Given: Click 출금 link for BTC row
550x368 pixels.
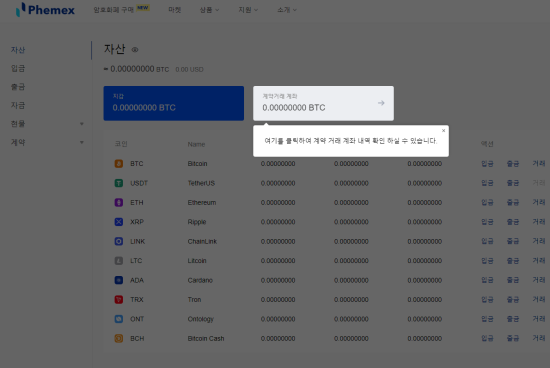Looking at the screenshot, I should coord(513,163).
